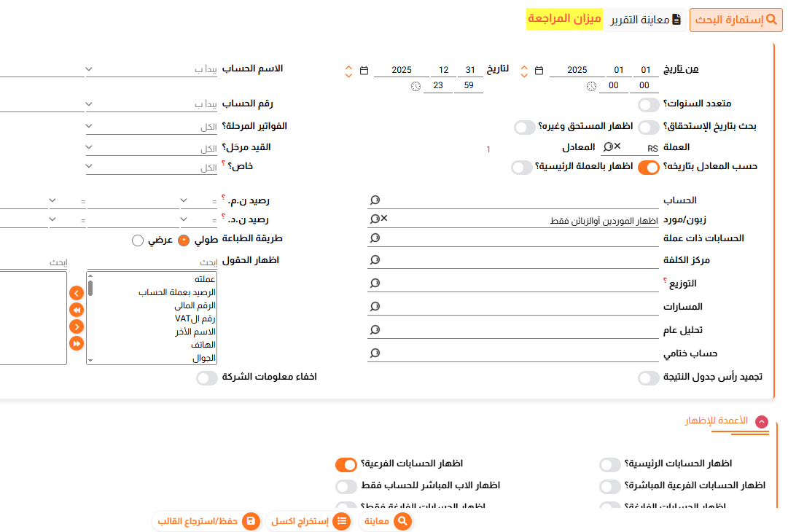Click the single left arrow transfer button
This screenshot has width=788, height=532.
pos(77,293)
